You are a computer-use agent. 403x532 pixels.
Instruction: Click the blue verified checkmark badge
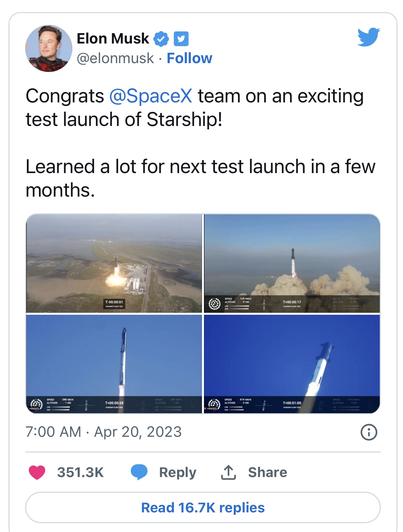pyautogui.click(x=161, y=39)
